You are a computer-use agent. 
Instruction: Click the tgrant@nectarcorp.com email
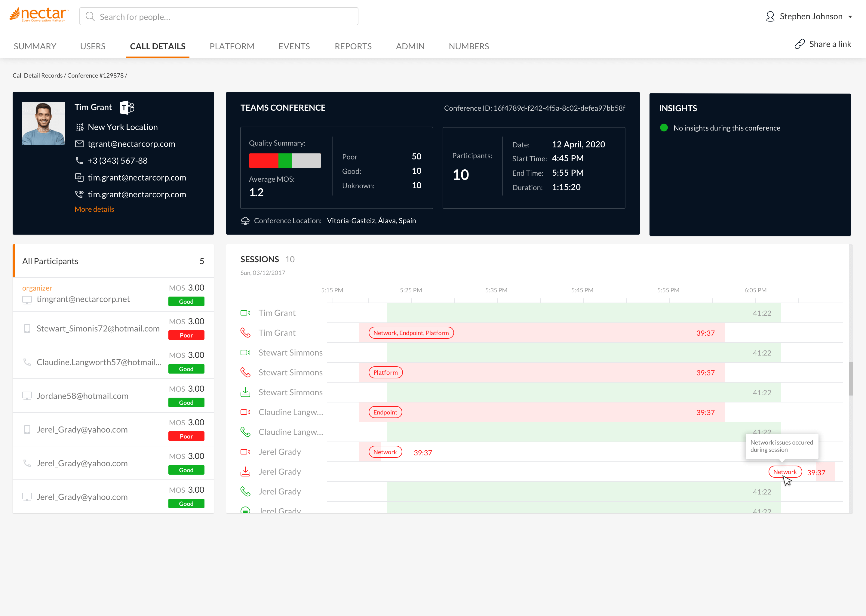[132, 144]
